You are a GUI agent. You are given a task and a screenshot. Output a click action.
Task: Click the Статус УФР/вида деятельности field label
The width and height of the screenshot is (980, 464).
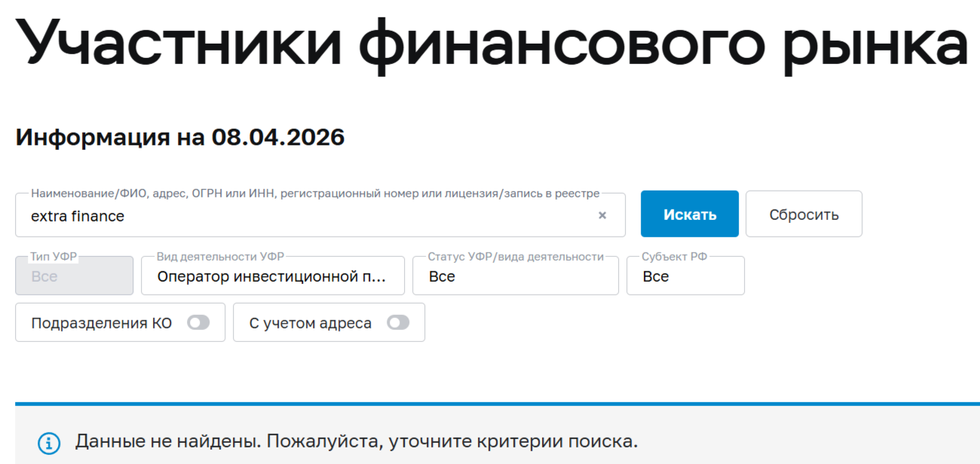516,257
